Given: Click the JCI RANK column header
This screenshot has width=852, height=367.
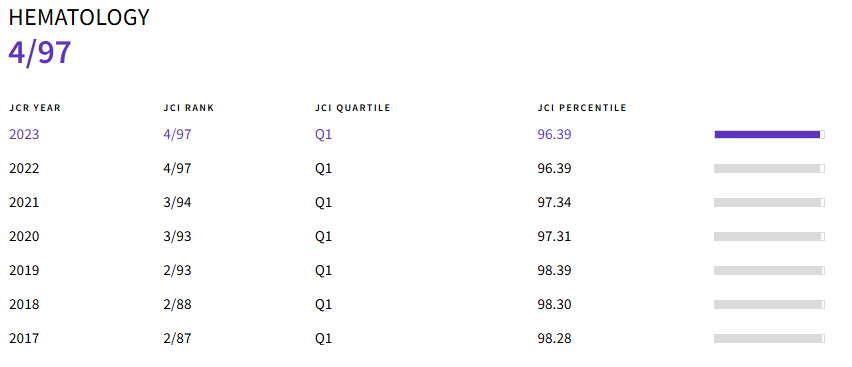Looking at the screenshot, I should 189,108.
